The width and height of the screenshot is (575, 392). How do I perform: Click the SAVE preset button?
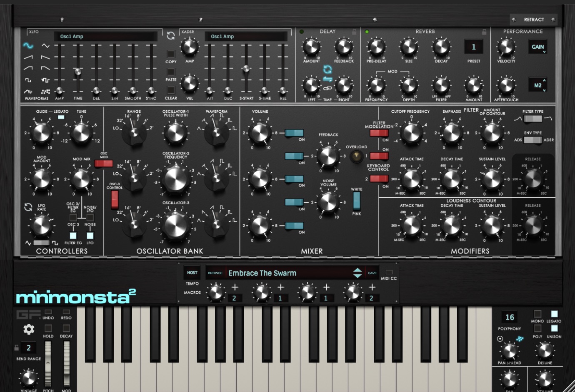pyautogui.click(x=372, y=273)
